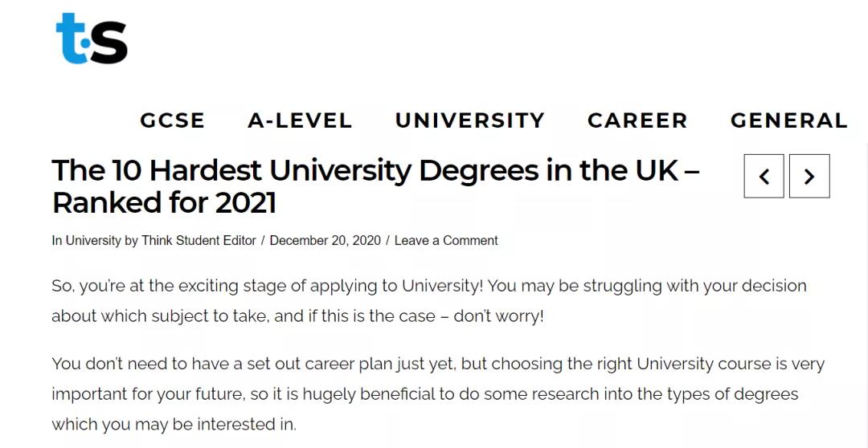Click the line starting 'You don't need to have'
The width and height of the screenshot is (868, 448).
point(438,364)
